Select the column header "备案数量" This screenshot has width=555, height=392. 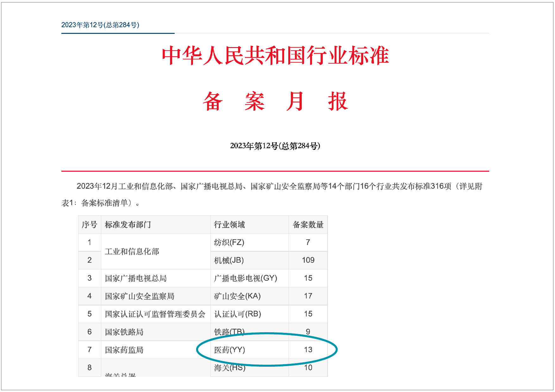click(x=308, y=224)
